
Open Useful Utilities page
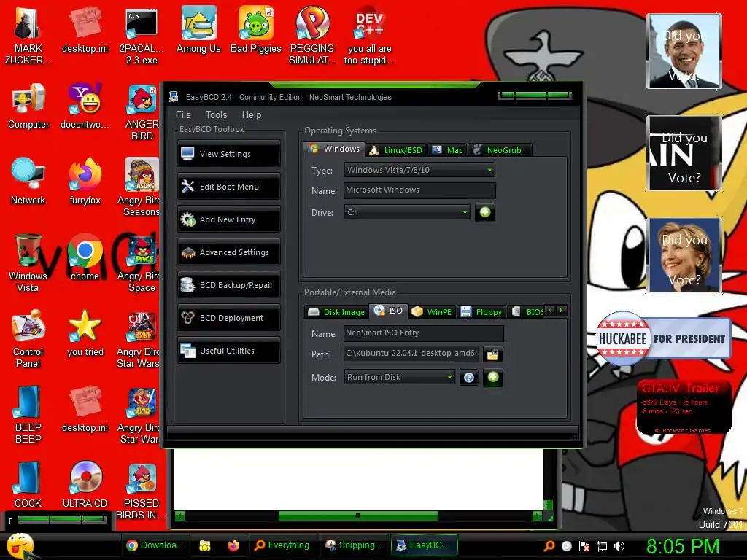click(228, 351)
